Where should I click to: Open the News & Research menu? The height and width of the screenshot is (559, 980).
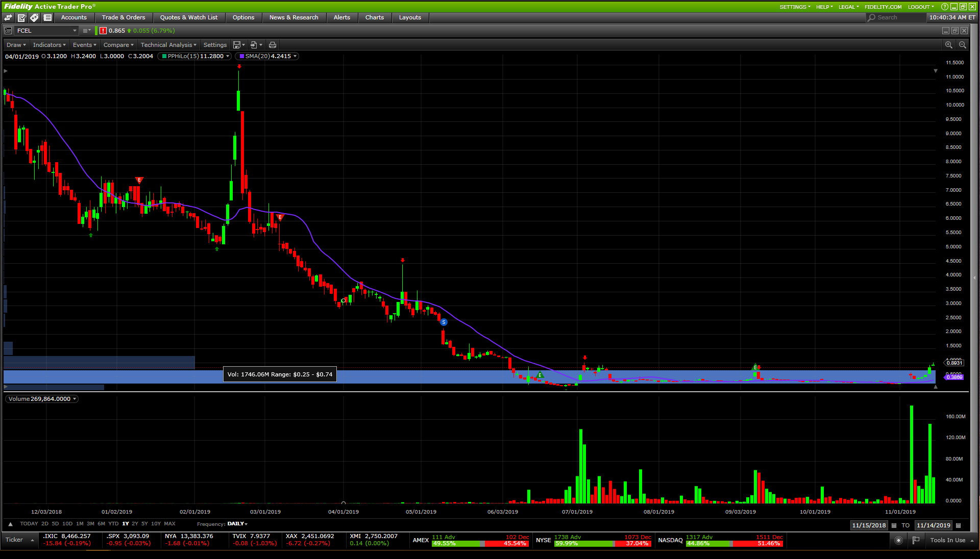(293, 17)
